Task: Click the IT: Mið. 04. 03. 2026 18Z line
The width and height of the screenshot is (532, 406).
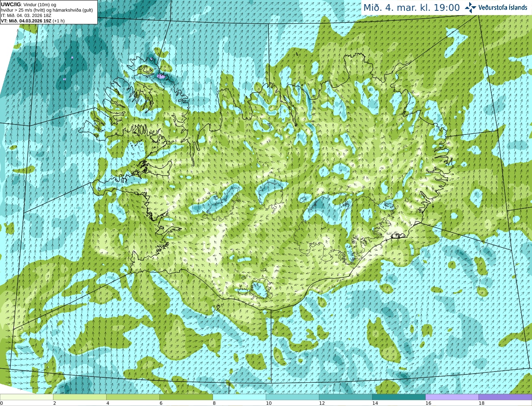Action: 26,15
